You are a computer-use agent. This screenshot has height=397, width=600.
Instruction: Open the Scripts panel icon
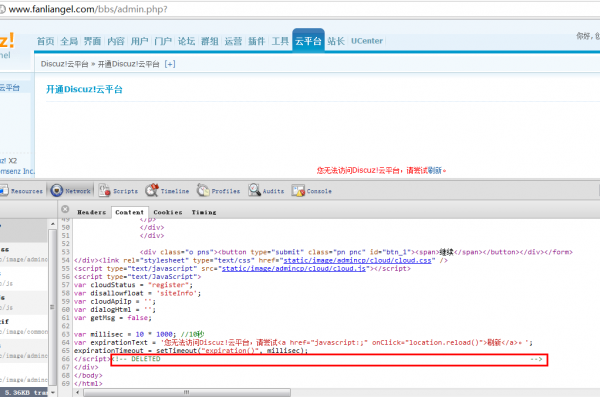point(104,190)
